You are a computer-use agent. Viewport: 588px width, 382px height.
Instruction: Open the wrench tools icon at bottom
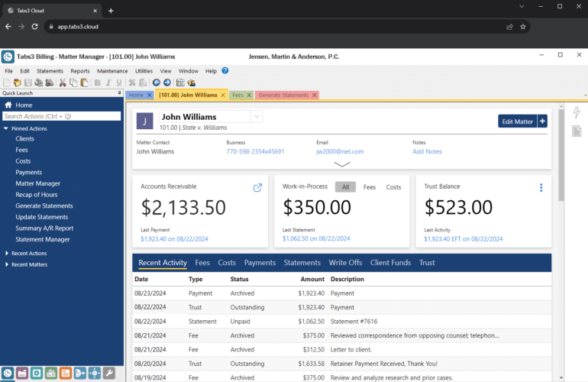click(109, 374)
